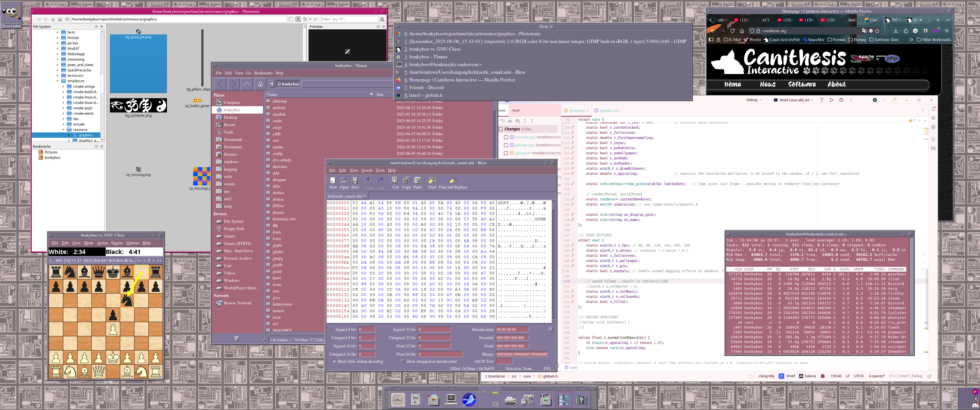Click the Home icon in Thunar toolbar
This screenshot has width=980, height=410.
tap(260, 84)
